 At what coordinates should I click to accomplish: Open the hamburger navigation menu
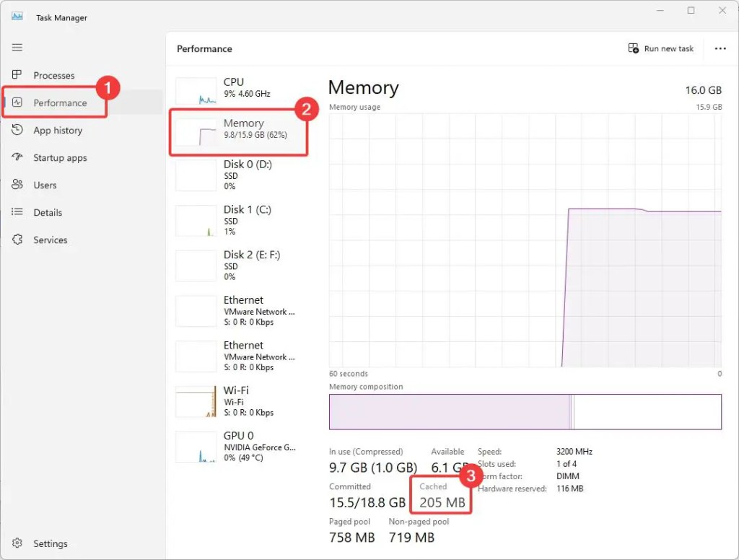17,47
